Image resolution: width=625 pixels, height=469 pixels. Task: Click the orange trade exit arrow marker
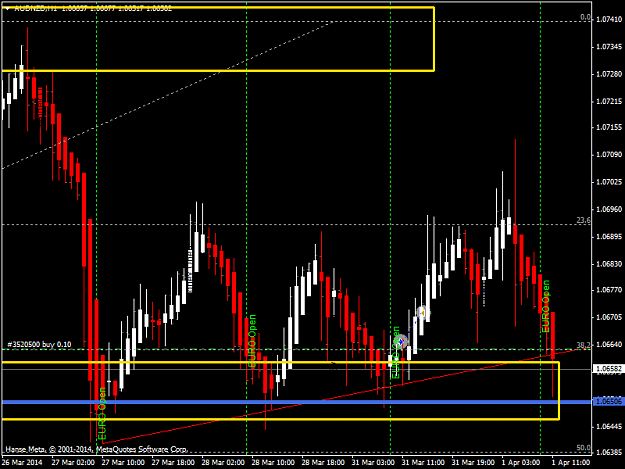coord(422,312)
